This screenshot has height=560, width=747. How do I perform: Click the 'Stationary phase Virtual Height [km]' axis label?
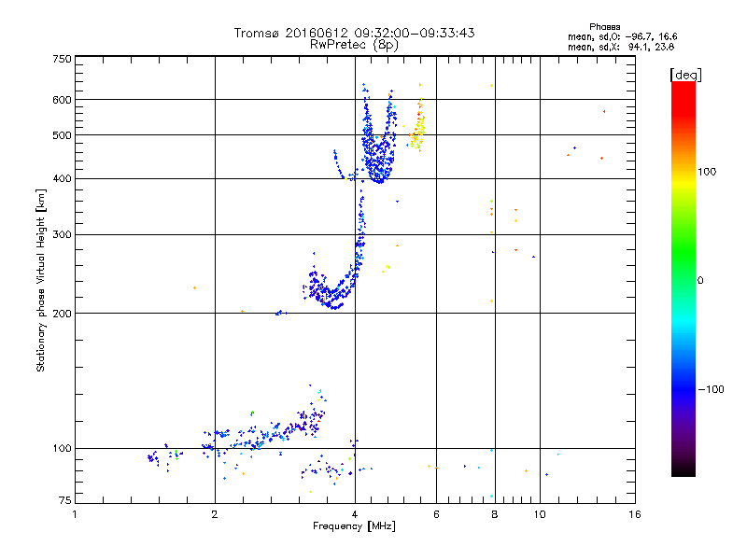(41, 280)
